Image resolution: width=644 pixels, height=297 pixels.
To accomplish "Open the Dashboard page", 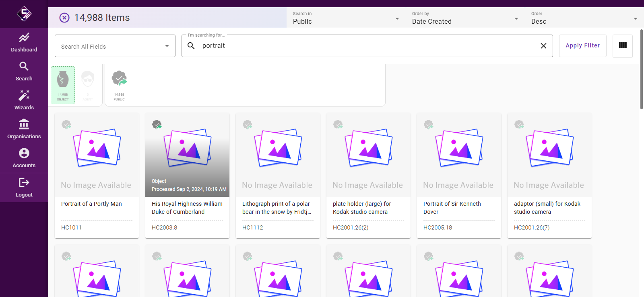I will (x=24, y=43).
